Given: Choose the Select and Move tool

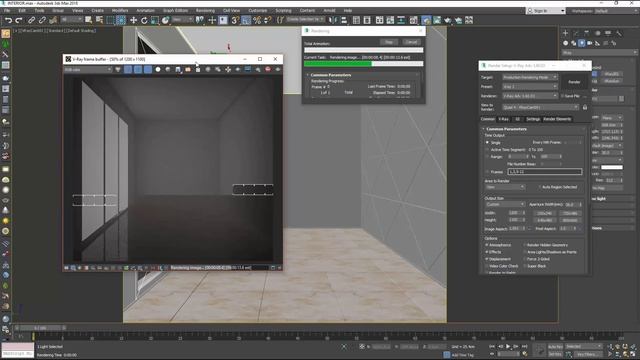Looking at the screenshot, I should (x=133, y=20).
